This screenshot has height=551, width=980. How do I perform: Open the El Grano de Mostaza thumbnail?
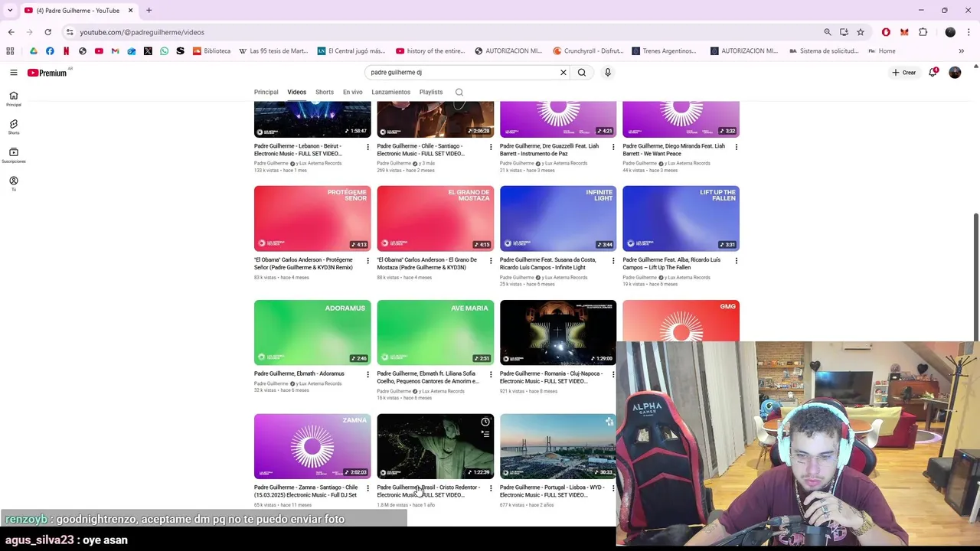pyautogui.click(x=436, y=218)
